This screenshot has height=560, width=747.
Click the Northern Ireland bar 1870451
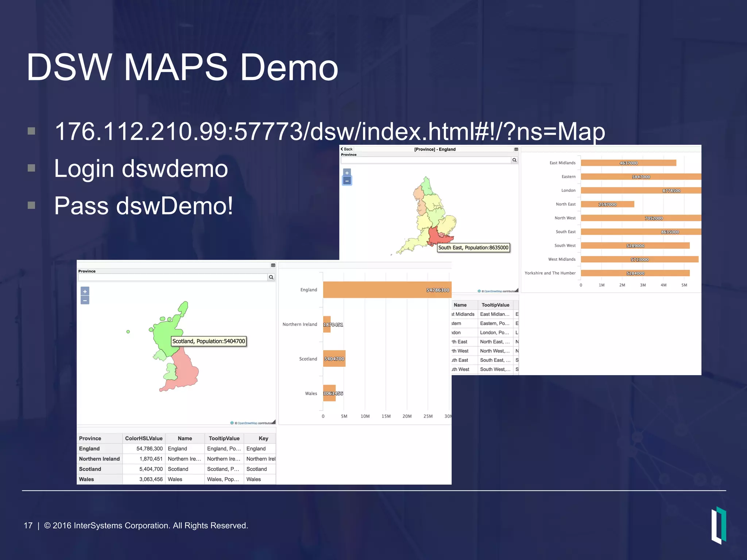coord(327,324)
